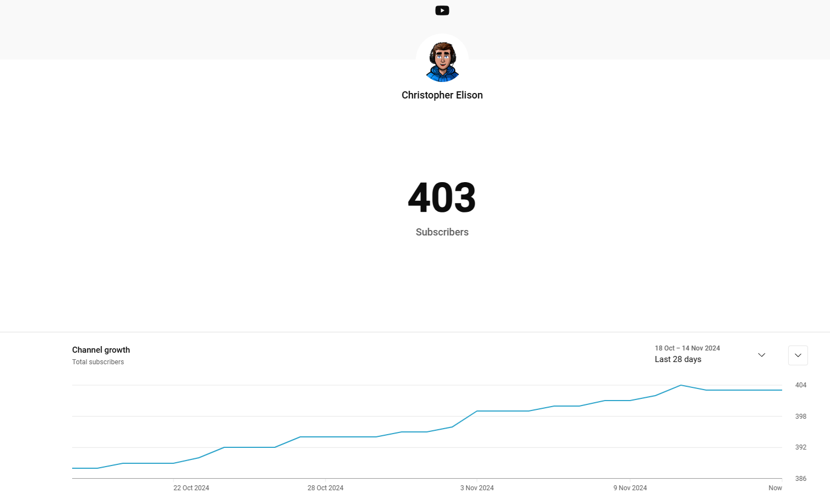
Task: Click the Subscribers label under the count
Action: (x=442, y=232)
